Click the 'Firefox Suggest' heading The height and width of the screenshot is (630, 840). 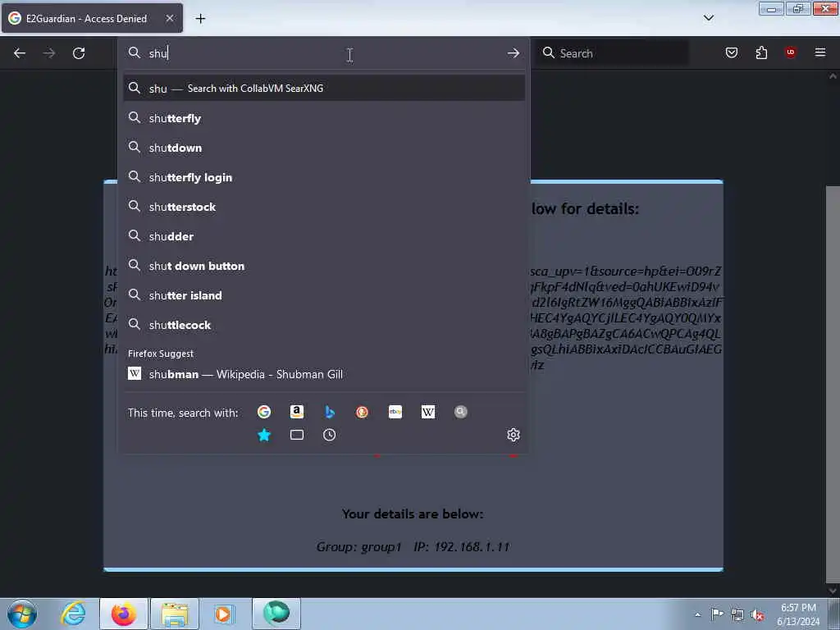[161, 354]
